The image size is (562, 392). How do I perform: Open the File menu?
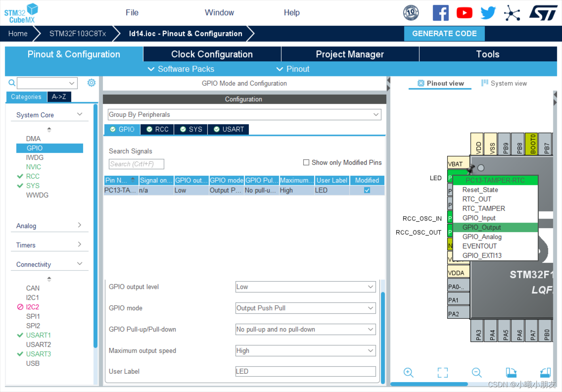[x=132, y=13]
